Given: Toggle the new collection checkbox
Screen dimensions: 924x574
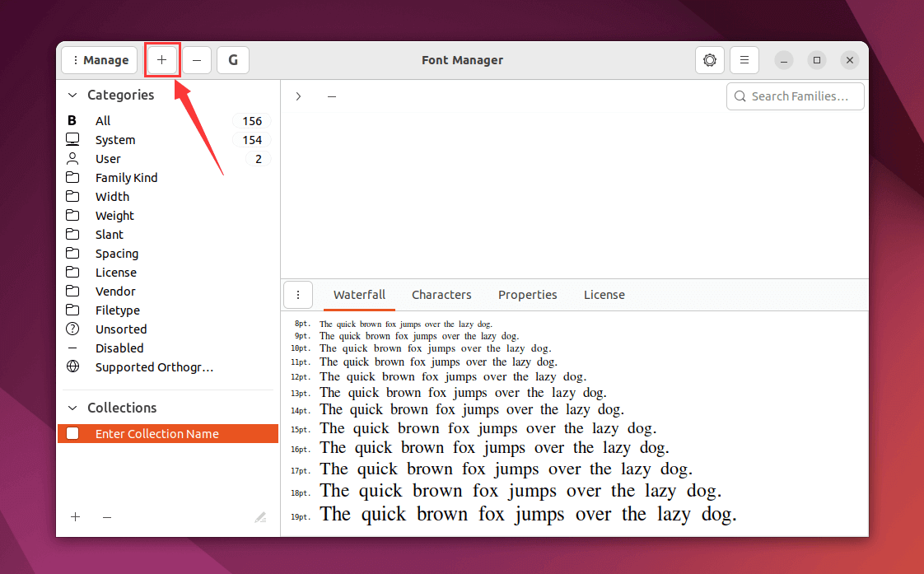Looking at the screenshot, I should pos(72,433).
